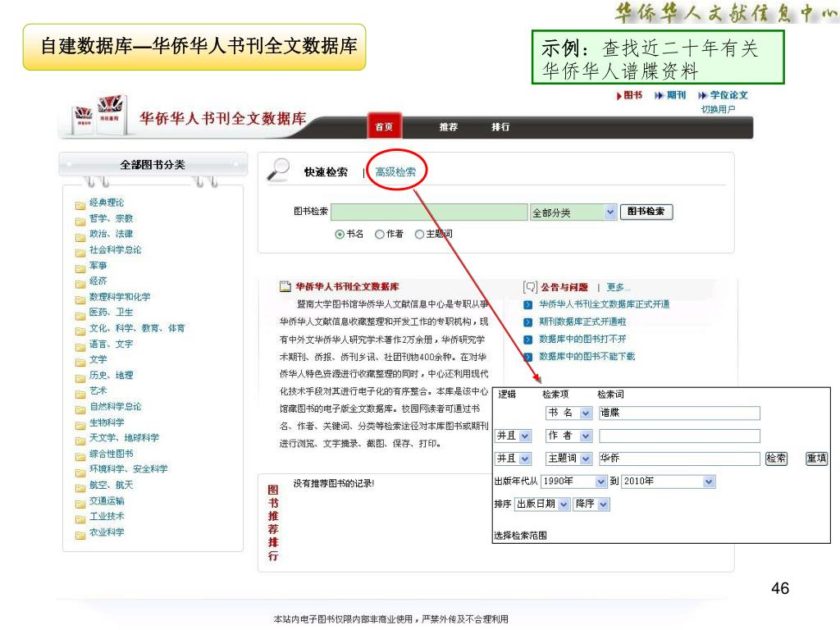Click the 重填 reset button
The height and width of the screenshot is (630, 840).
[817, 459]
